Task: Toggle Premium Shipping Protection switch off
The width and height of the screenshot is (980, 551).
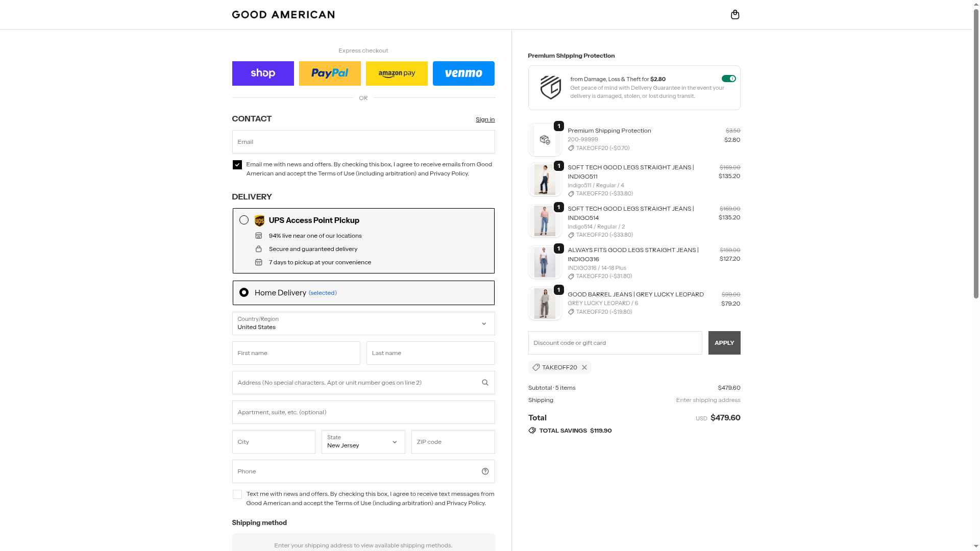Action: pyautogui.click(x=728, y=79)
